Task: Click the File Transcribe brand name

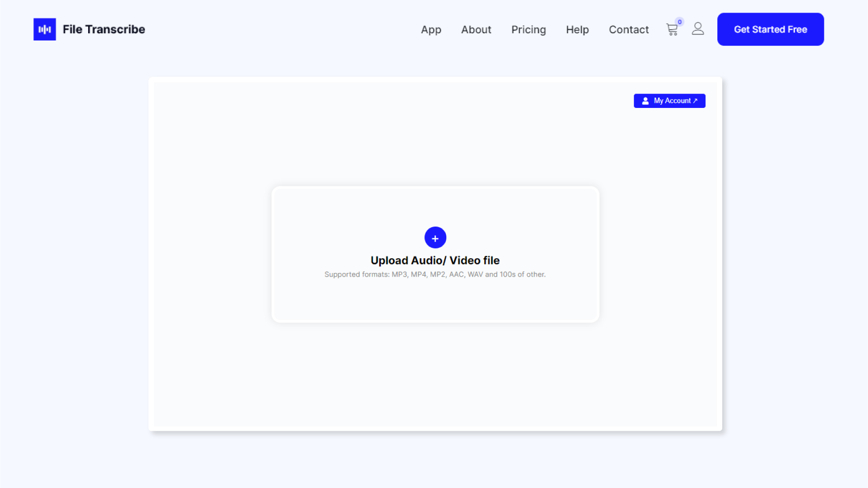Action: (103, 30)
